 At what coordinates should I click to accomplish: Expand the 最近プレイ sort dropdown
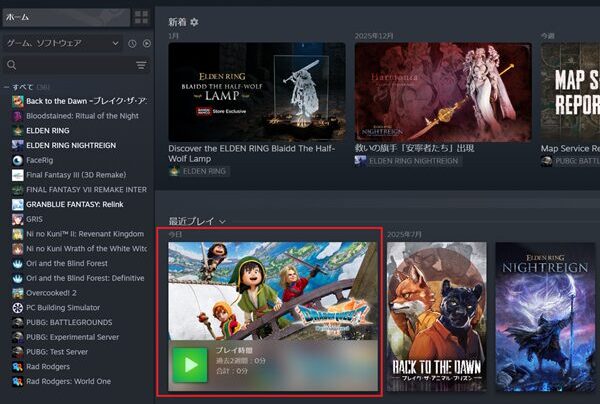(222, 221)
